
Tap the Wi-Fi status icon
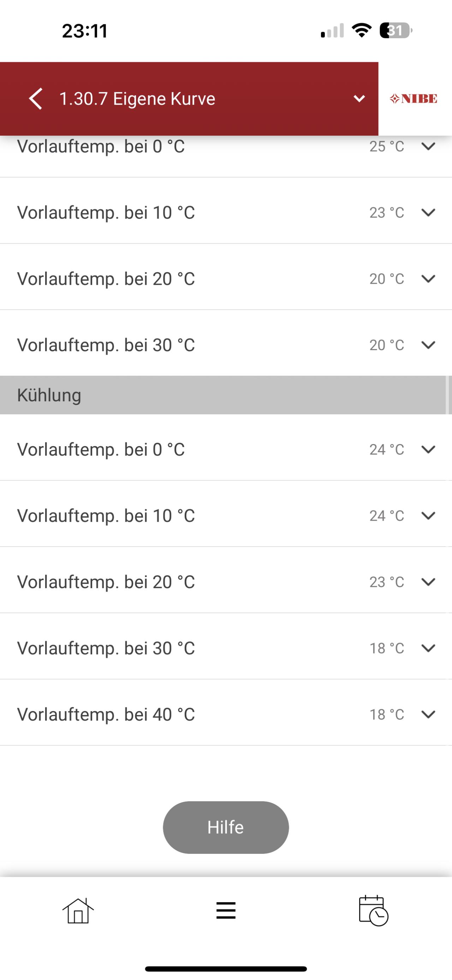[x=362, y=30]
